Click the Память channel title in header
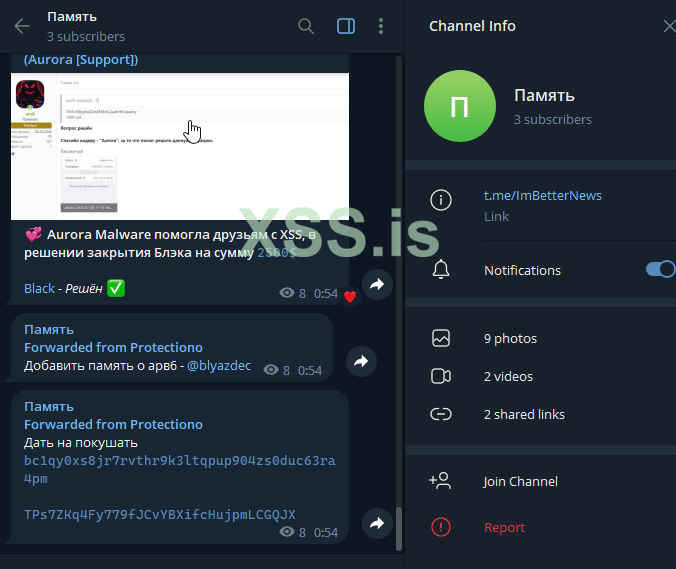The image size is (676, 569). coord(72,17)
